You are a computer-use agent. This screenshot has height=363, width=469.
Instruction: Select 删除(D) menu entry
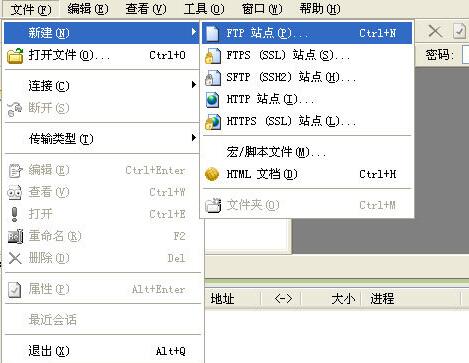102,258
